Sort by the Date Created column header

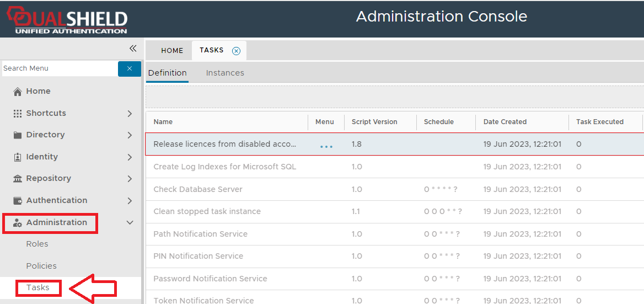point(505,122)
